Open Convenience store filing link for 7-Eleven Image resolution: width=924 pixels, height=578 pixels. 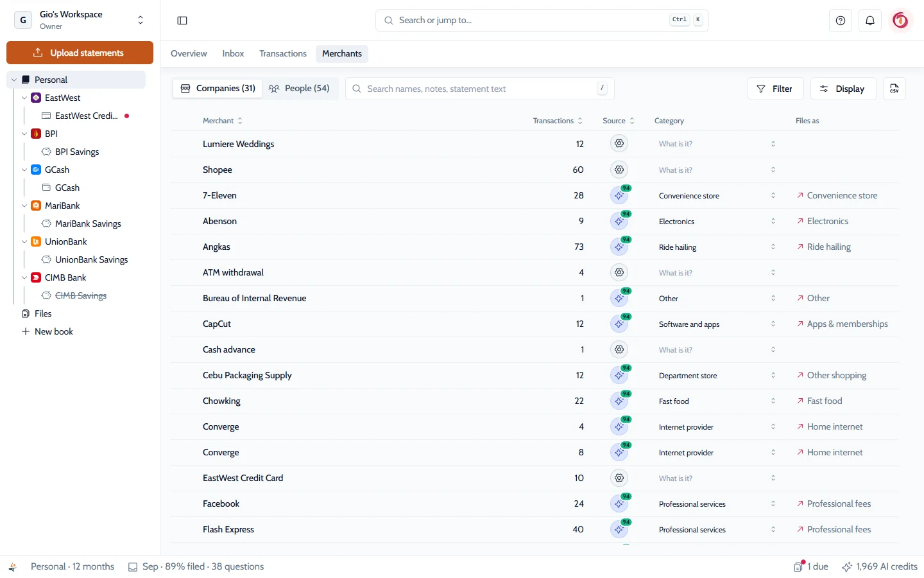tap(837, 195)
